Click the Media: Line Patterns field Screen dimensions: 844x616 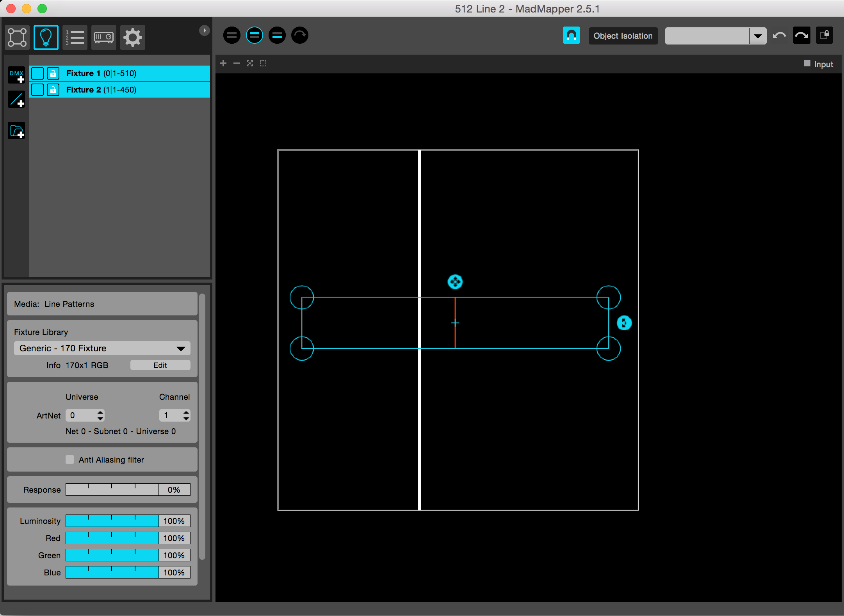pos(102,304)
